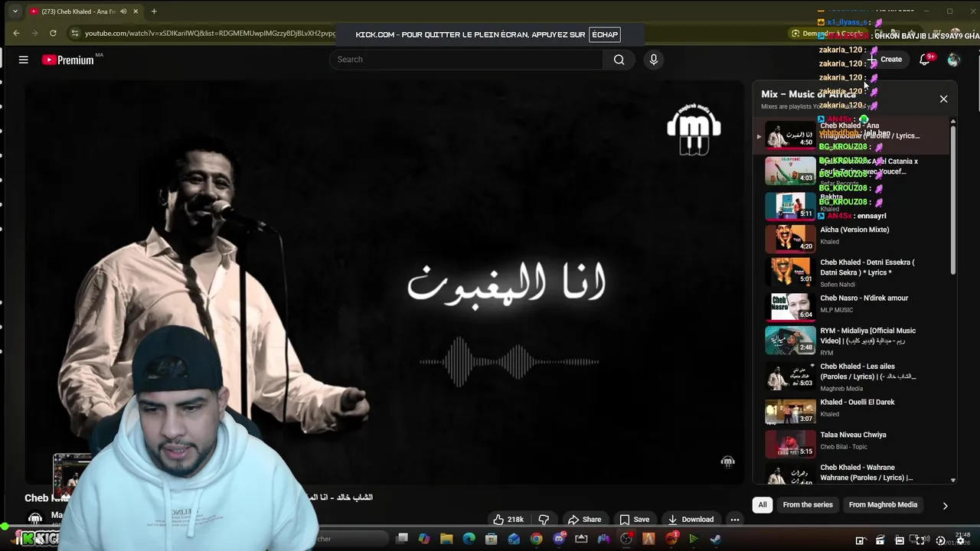The width and height of the screenshot is (980, 551).
Task: Click the channel watermark on the video
Action: click(x=727, y=461)
